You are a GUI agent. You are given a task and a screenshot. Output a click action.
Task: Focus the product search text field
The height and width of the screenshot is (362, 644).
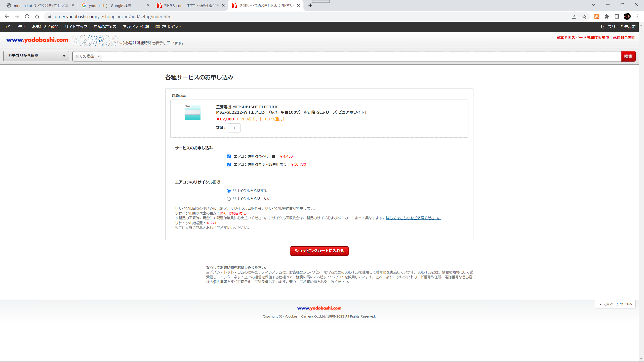coord(361,56)
